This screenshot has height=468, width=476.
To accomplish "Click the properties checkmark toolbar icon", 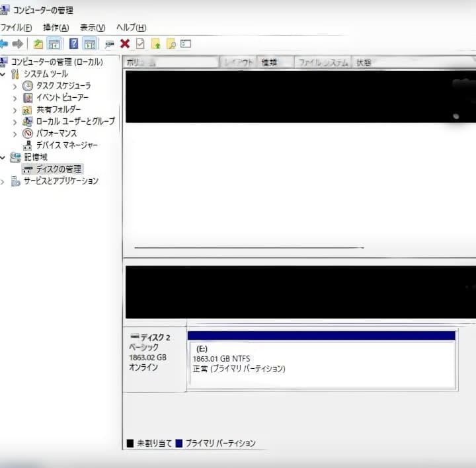I will point(140,44).
